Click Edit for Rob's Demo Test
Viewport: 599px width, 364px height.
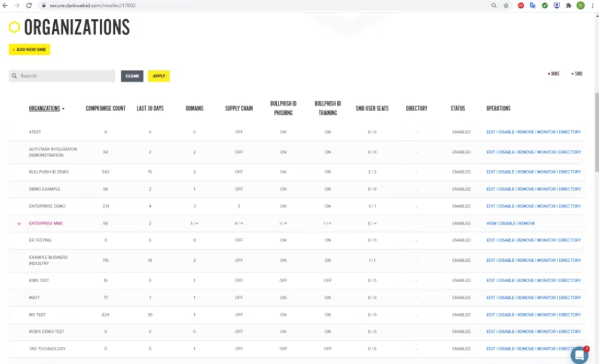tap(491, 332)
